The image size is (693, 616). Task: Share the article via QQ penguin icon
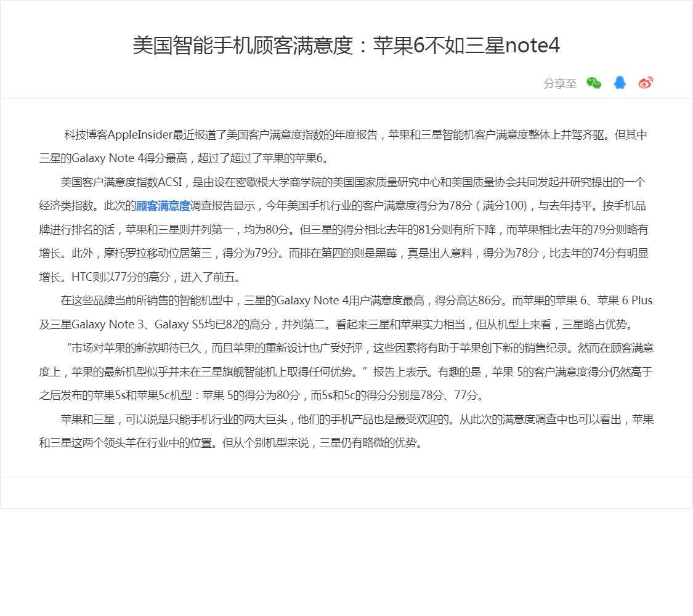[620, 83]
